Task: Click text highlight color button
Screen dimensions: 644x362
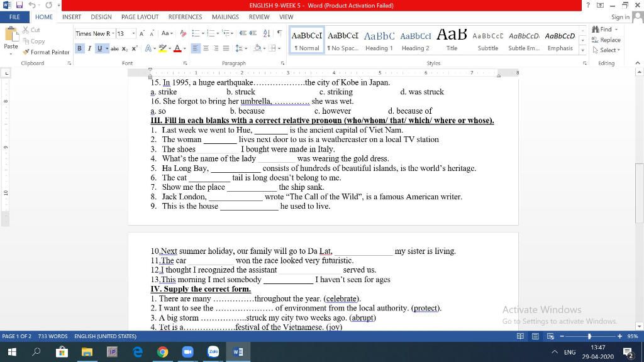Action: click(163, 48)
